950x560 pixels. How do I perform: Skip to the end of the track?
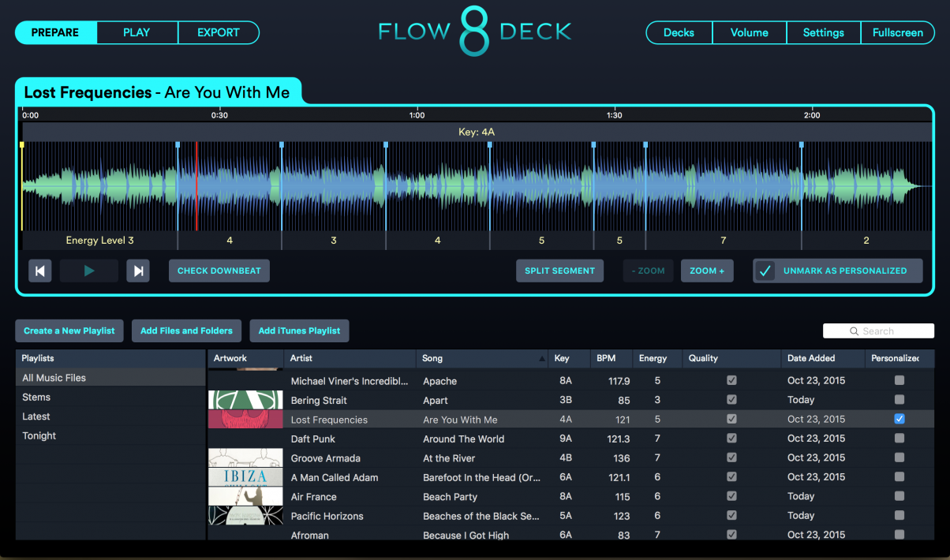(x=138, y=271)
